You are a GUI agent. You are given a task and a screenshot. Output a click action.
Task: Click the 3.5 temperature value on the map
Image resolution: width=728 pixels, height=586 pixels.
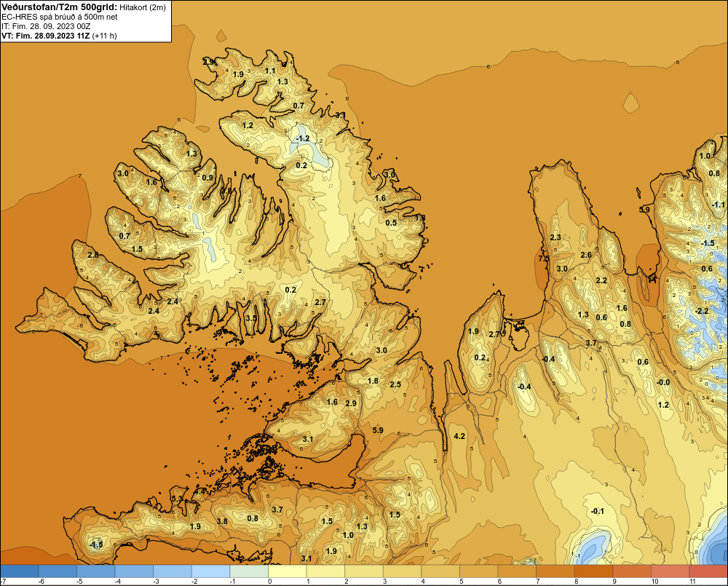(251, 318)
